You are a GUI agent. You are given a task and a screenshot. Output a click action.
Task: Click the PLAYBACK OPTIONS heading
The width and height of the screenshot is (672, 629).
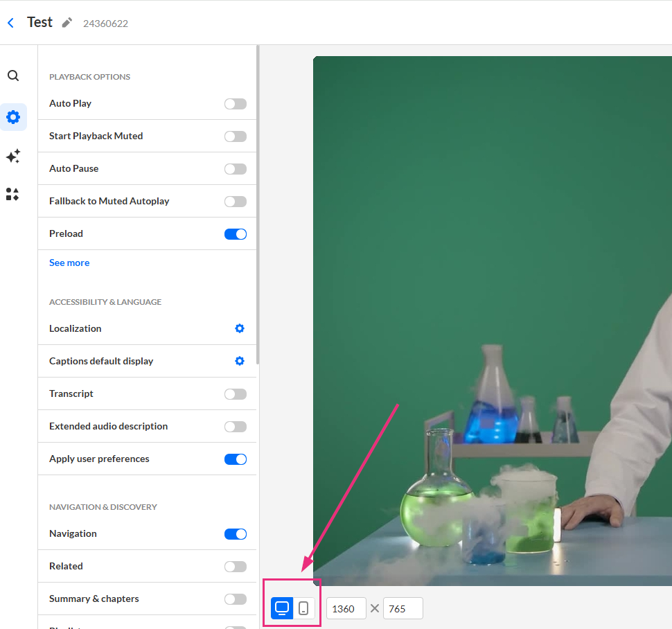(89, 77)
